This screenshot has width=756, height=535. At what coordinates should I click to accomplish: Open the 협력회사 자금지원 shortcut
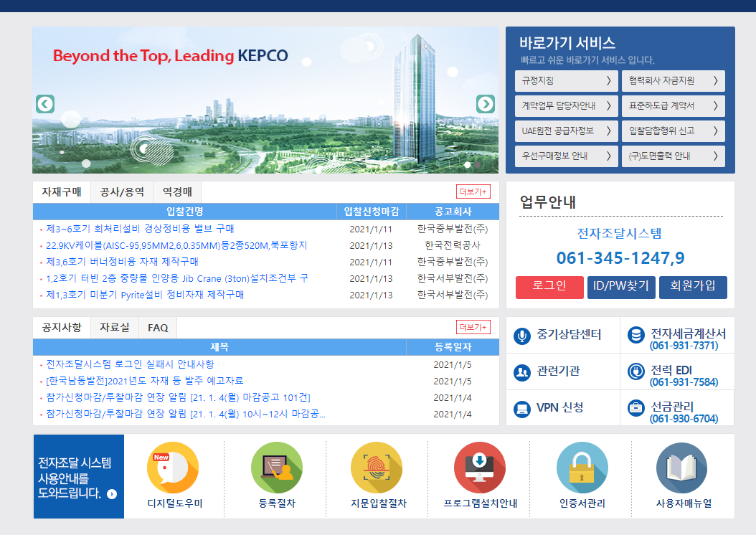coord(674,80)
